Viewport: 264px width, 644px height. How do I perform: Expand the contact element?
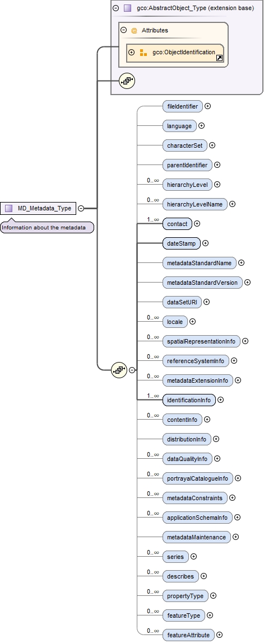(x=197, y=224)
